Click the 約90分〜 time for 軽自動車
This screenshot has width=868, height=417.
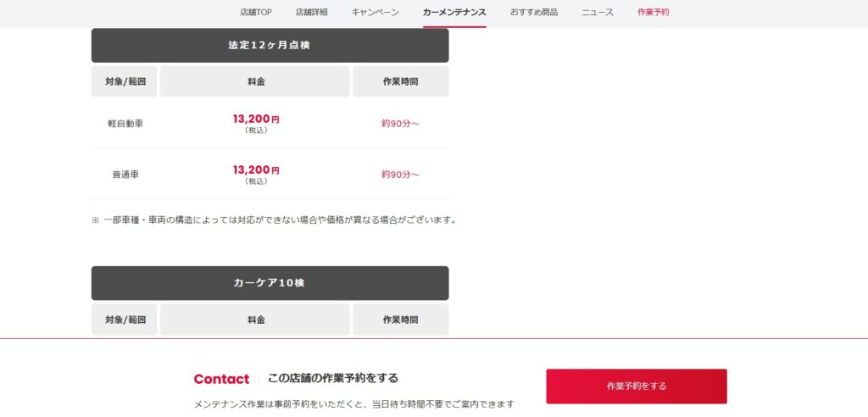point(400,124)
